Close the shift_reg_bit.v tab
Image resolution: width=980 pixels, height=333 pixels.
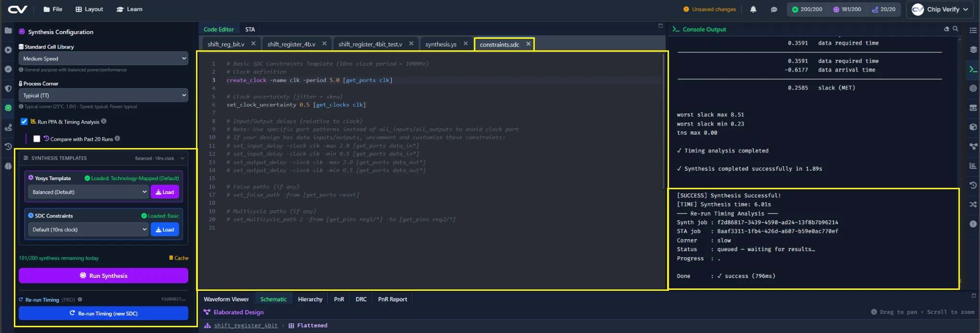(x=253, y=44)
